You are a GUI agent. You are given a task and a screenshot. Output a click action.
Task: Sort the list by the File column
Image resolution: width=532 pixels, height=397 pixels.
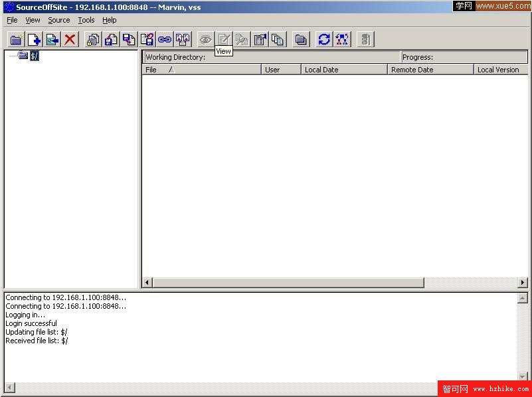pos(201,70)
